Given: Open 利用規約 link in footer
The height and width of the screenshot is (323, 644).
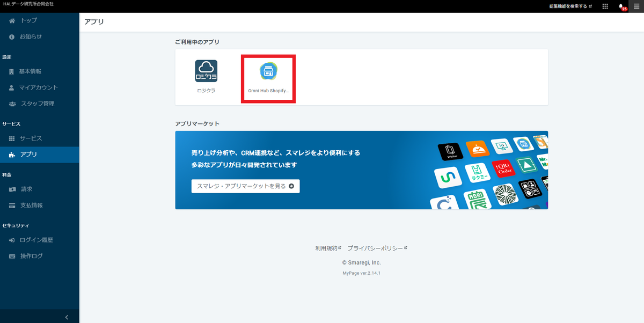Looking at the screenshot, I should [328, 248].
